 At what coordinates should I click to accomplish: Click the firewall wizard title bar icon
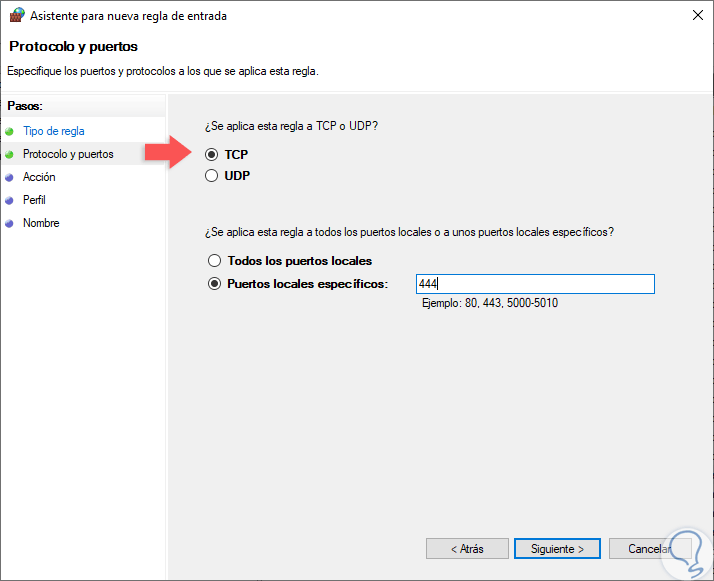(x=16, y=16)
